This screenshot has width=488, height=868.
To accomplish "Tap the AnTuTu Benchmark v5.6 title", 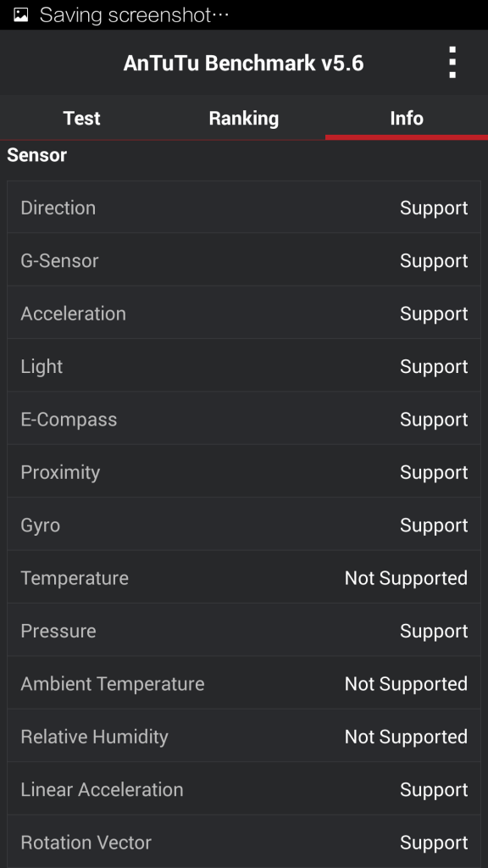I will coord(243,63).
